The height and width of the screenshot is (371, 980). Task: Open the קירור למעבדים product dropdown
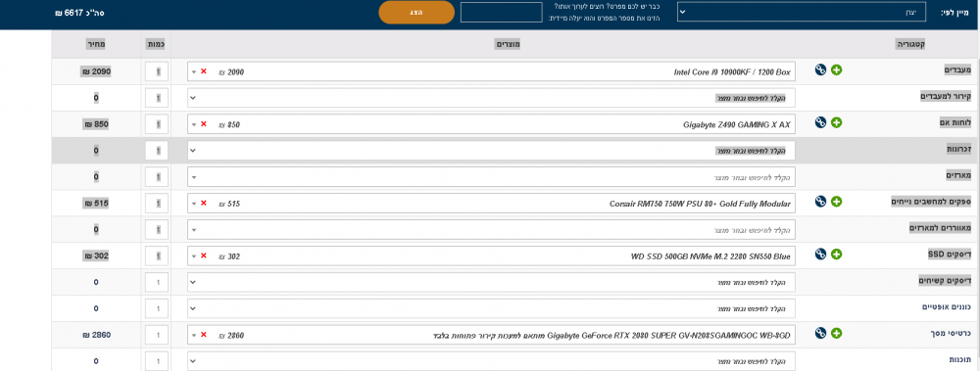tap(491, 98)
